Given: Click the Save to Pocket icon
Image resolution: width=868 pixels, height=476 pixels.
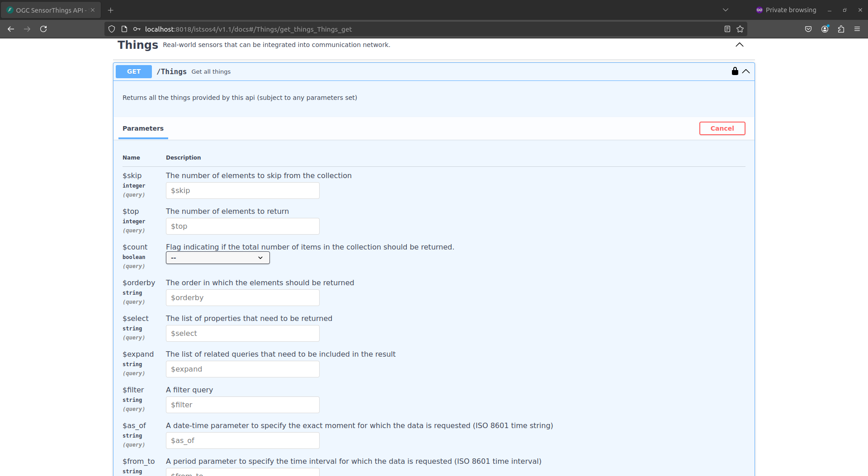Looking at the screenshot, I should [808, 29].
